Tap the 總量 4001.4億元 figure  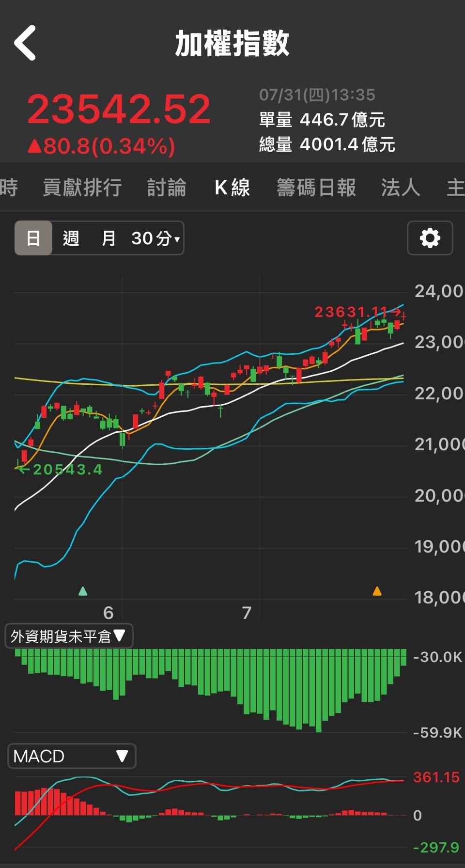click(x=327, y=144)
